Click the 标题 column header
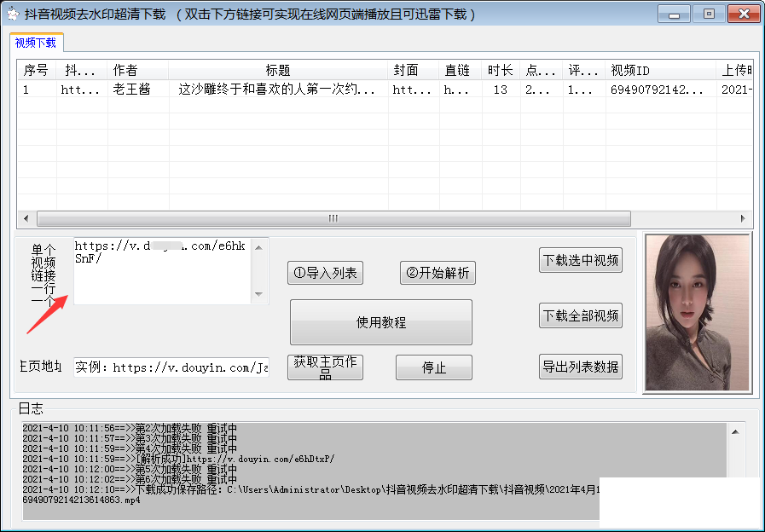Image resolution: width=765 pixels, height=532 pixels. (x=278, y=70)
